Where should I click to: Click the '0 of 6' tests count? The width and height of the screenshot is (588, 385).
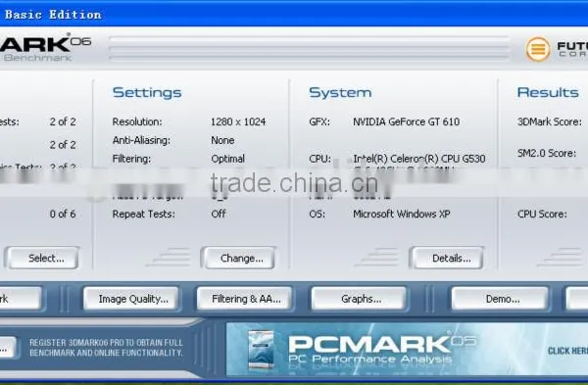point(63,215)
